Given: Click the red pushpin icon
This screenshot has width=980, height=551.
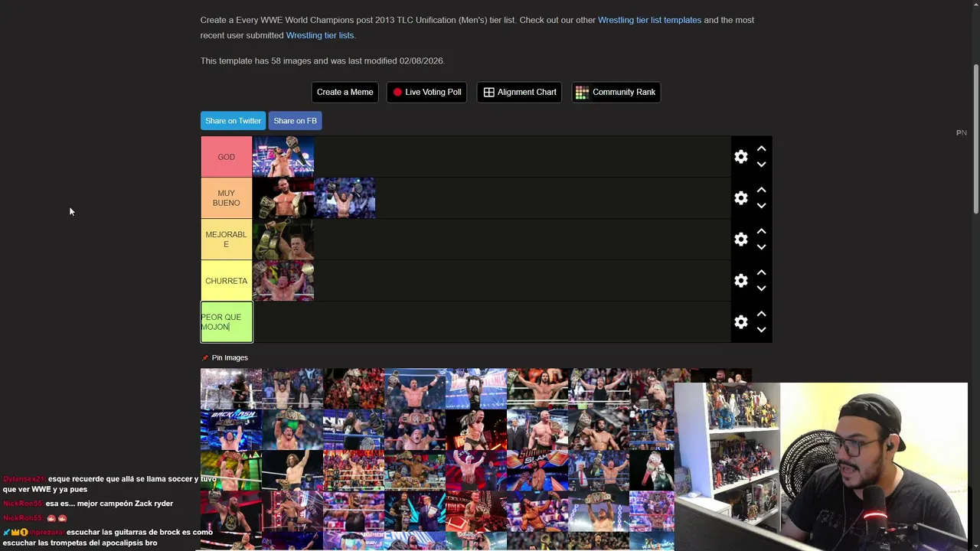Looking at the screenshot, I should point(204,358).
